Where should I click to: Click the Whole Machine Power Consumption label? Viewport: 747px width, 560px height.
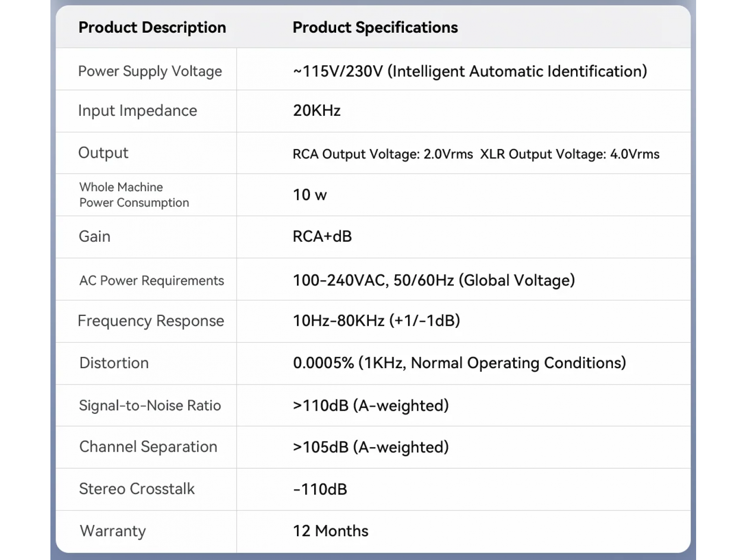(x=134, y=195)
